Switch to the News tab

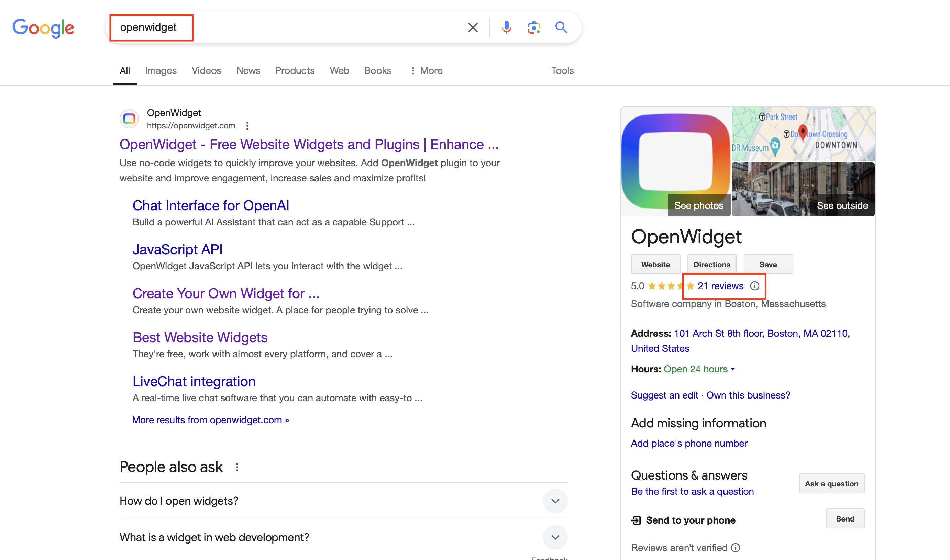coord(248,70)
